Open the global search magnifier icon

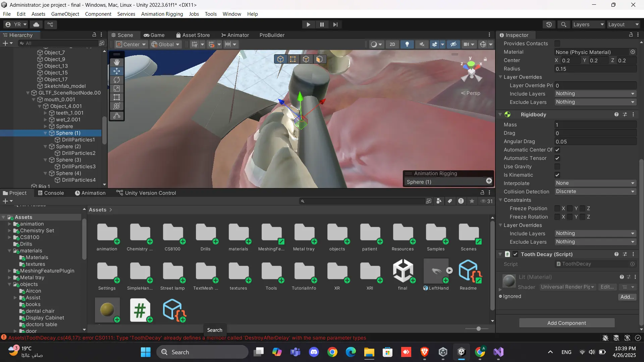point(564,24)
